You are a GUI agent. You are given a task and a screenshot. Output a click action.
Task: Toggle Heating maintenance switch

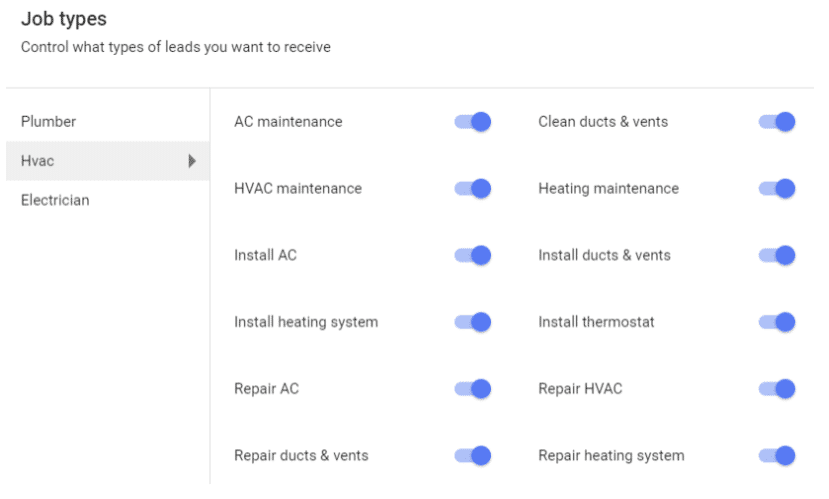click(776, 189)
